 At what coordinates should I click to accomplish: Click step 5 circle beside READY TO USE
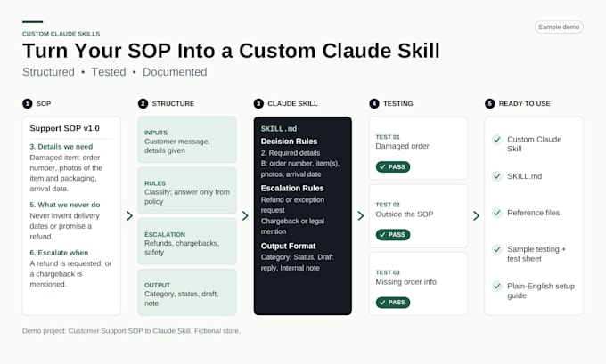[489, 103]
